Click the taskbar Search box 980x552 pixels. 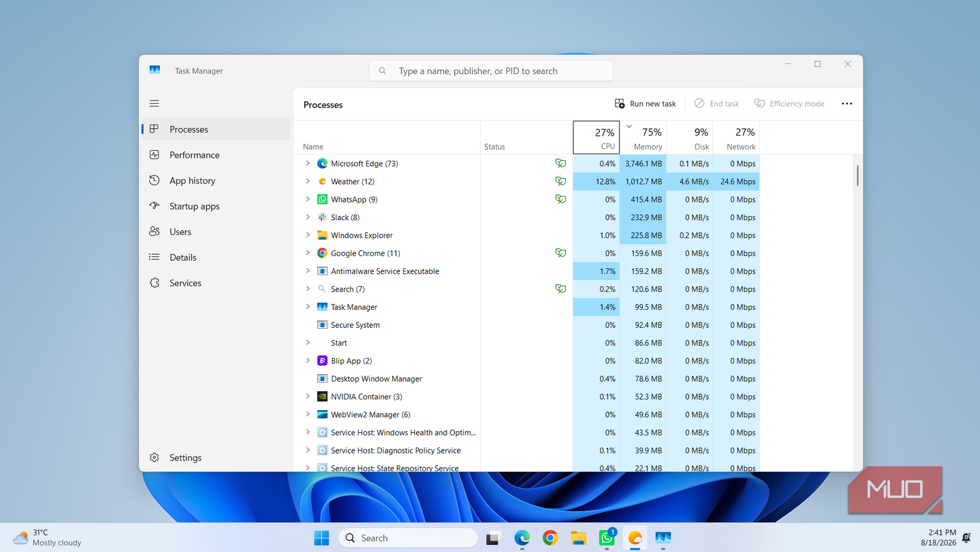[x=408, y=538]
